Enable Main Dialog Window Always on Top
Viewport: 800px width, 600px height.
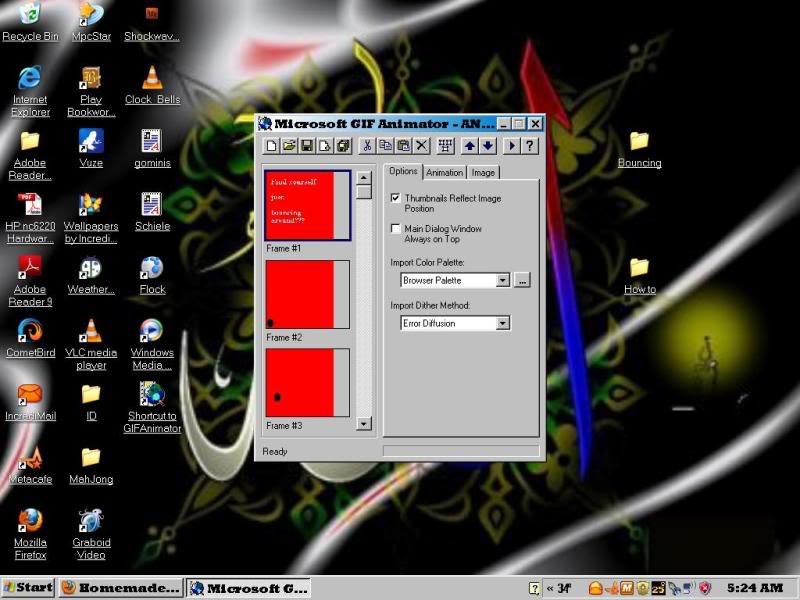pyautogui.click(x=395, y=228)
